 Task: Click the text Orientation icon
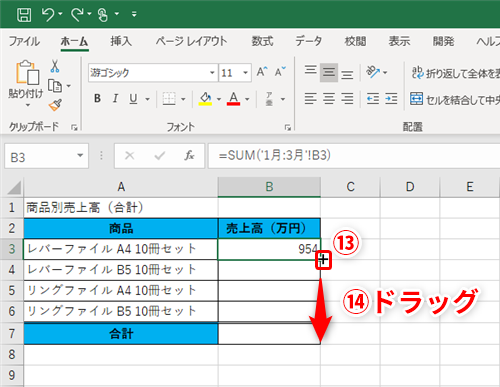tap(373, 72)
